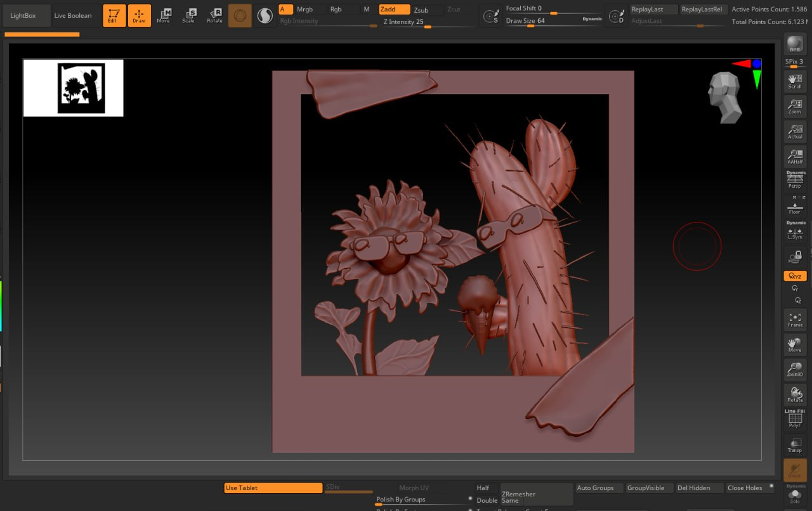The height and width of the screenshot is (511, 812).
Task: Adjust the SPix slider
Action: [795, 63]
